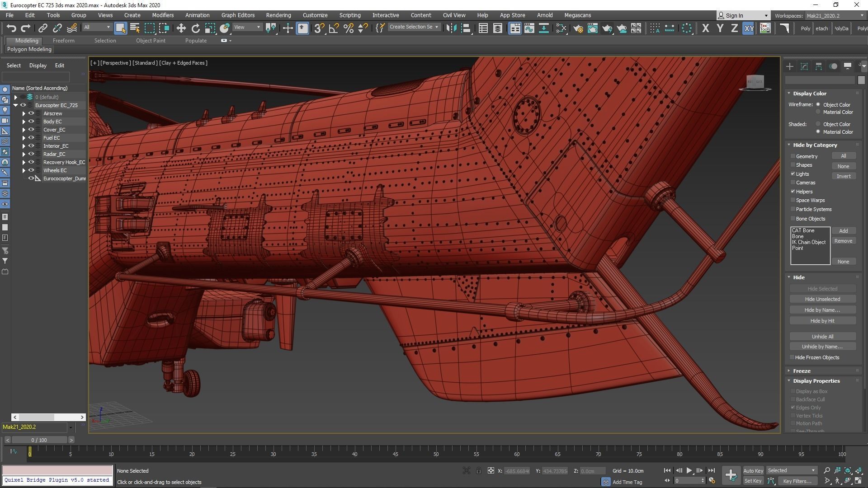Screen dimensions: 868x488
Task: Select Material Color for Wireframe
Action: coord(818,112)
